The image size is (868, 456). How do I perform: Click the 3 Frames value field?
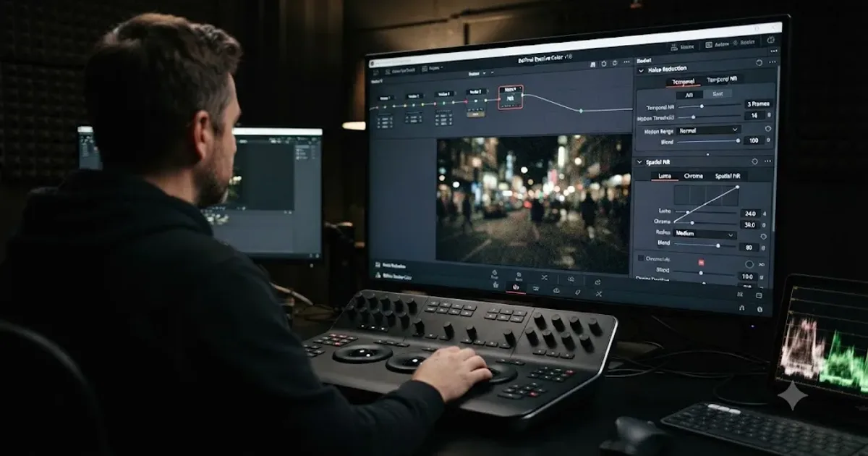tap(757, 104)
